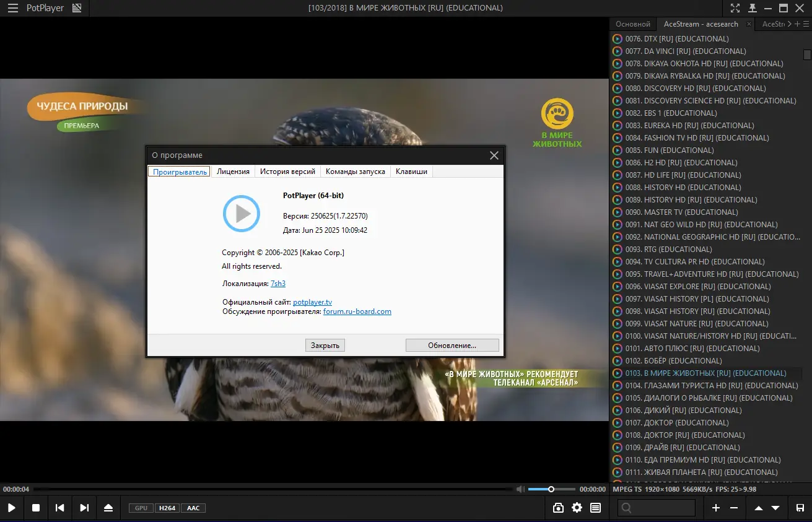The height and width of the screenshot is (522, 812).
Task: Open the Лицензия tab
Action: [233, 172]
